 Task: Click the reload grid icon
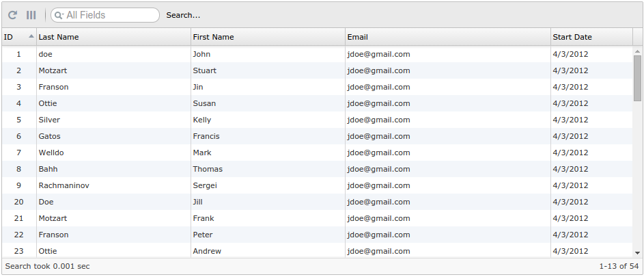[12, 15]
